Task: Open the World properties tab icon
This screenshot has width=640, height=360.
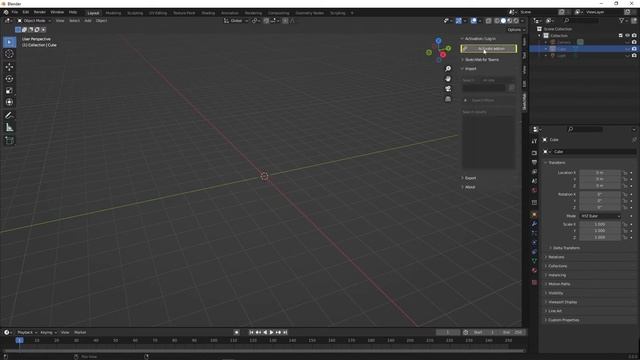Action: click(x=534, y=191)
